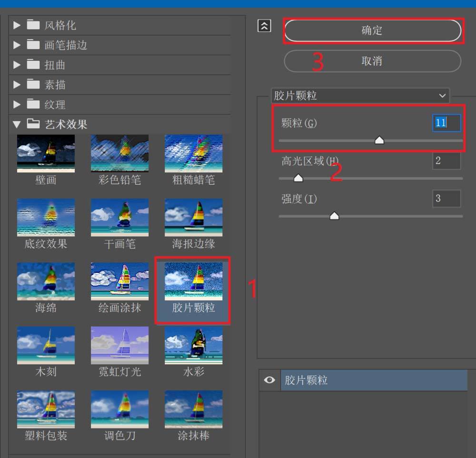The height and width of the screenshot is (458, 476).
Task: Toggle eye visibility of 胶片颗粒 effect layer
Action: tap(269, 380)
